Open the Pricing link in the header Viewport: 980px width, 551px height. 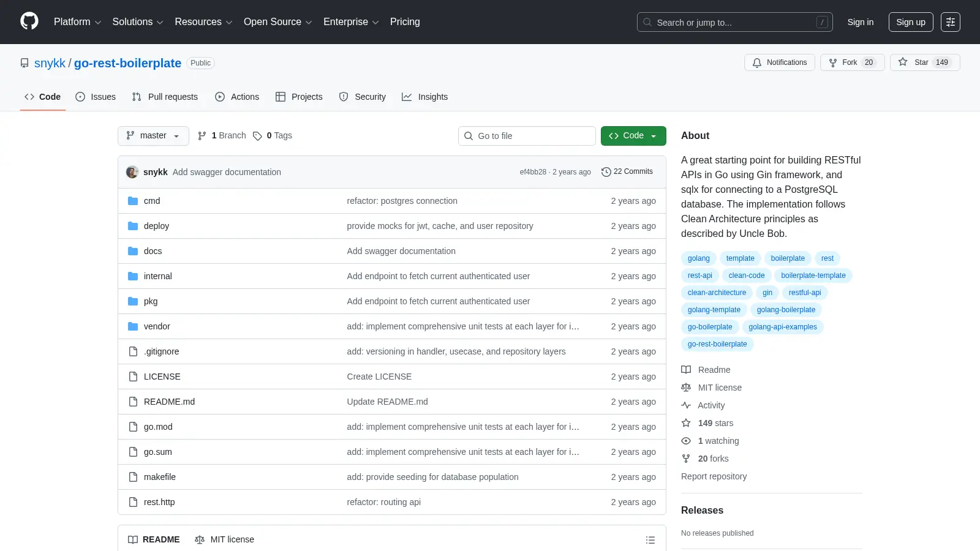click(405, 22)
